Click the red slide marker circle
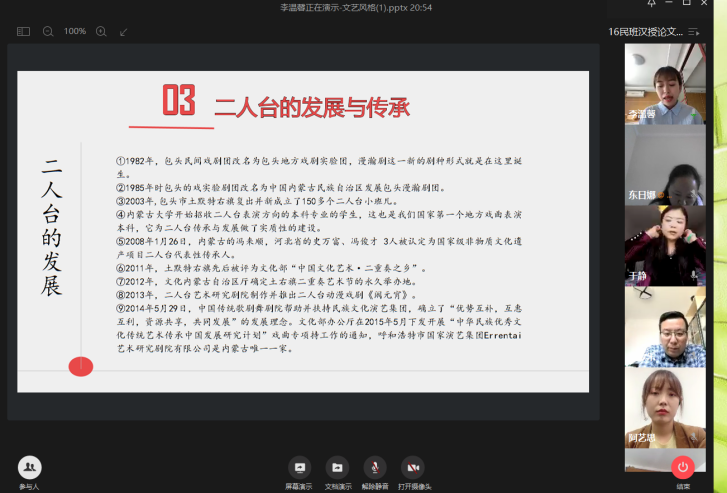Viewport: 727px width, 493px height. 80,367
